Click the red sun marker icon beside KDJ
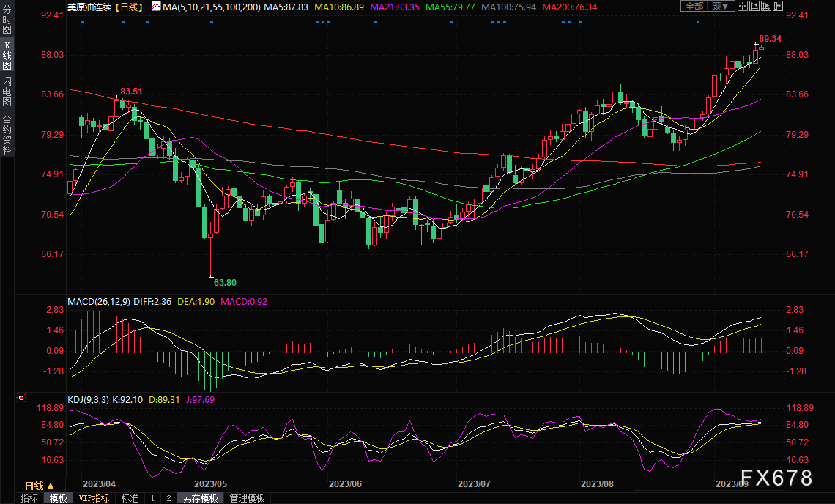Viewport: 835px width, 504px height. click(x=21, y=398)
